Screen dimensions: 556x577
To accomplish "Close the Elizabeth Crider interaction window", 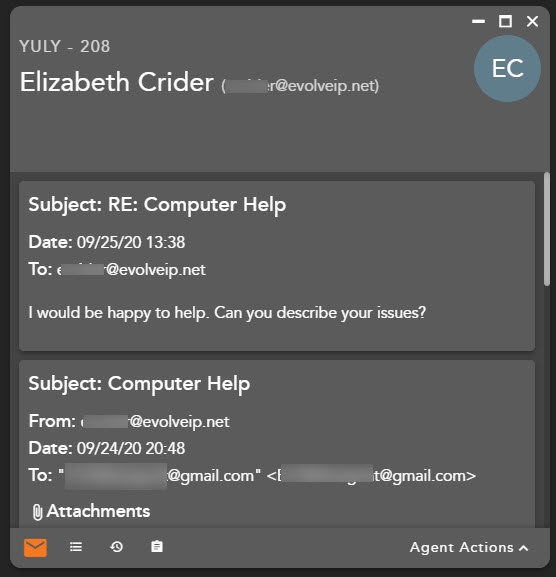I will [532, 21].
